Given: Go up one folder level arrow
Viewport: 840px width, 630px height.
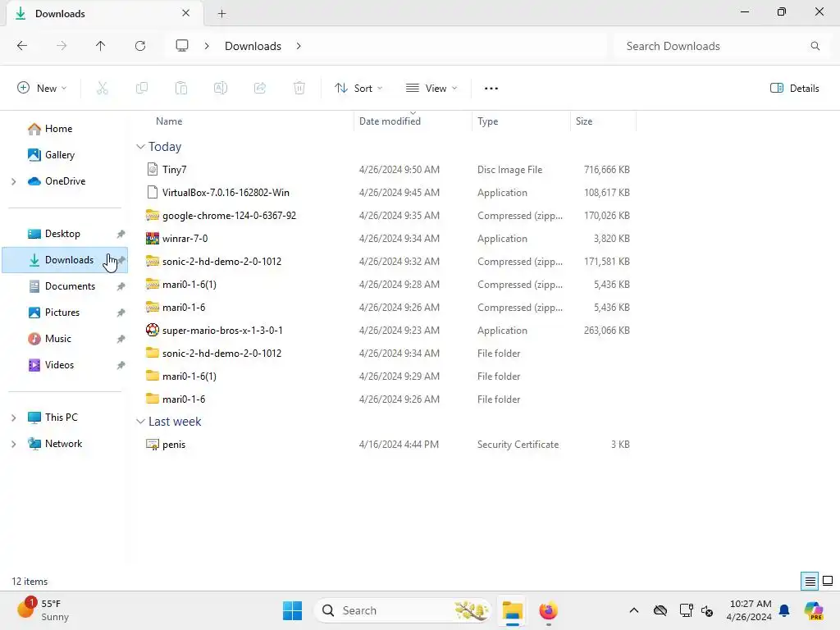Looking at the screenshot, I should point(101,46).
